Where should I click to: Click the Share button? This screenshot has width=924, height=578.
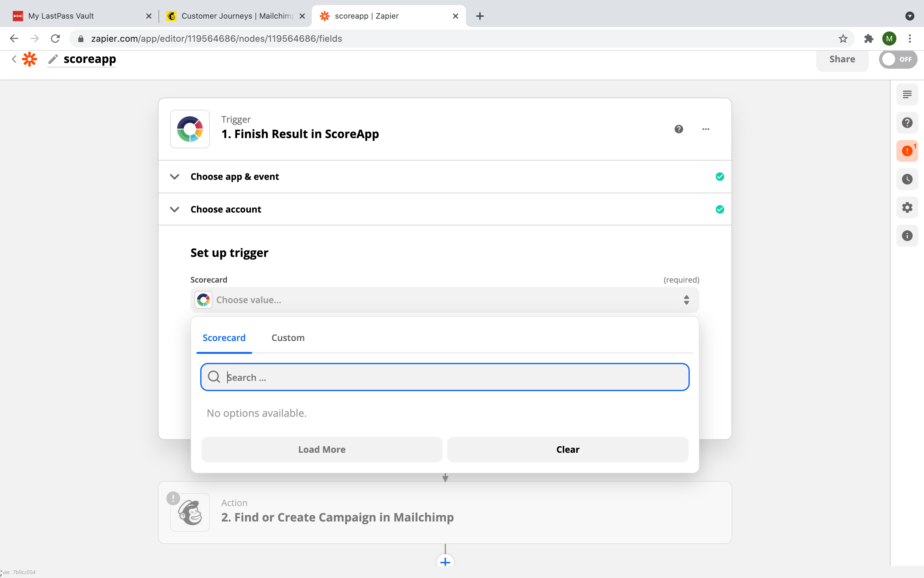842,59
